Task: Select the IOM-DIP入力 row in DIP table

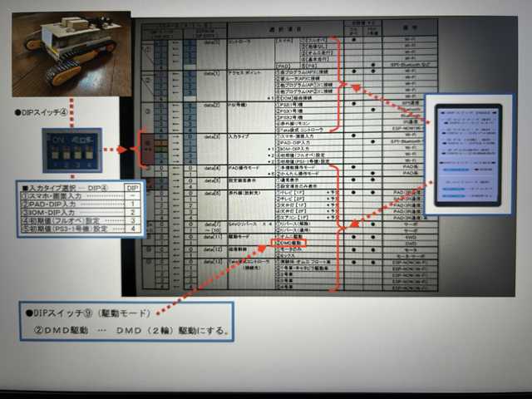Action: point(71,213)
